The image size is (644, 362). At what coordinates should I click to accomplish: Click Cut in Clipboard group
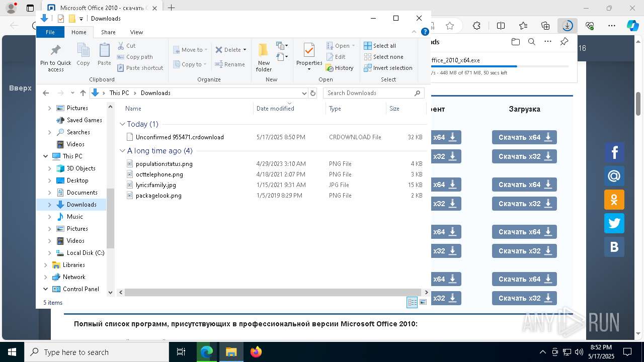point(126,46)
